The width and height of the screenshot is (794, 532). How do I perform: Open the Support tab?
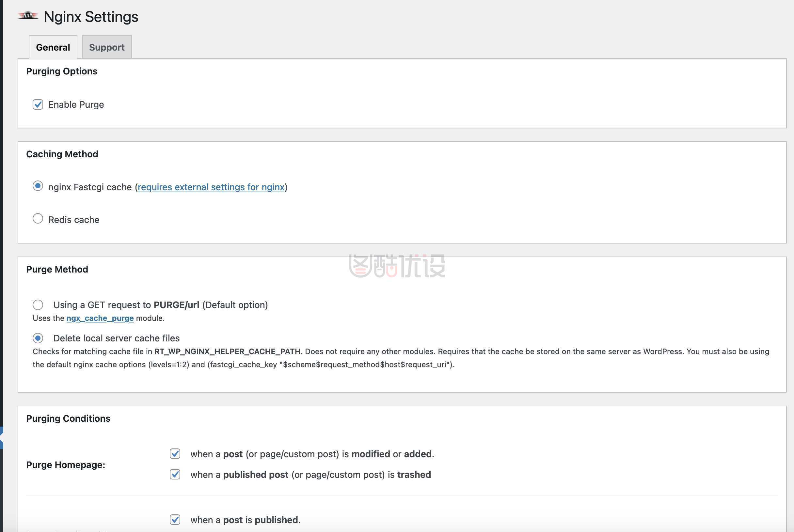(106, 47)
